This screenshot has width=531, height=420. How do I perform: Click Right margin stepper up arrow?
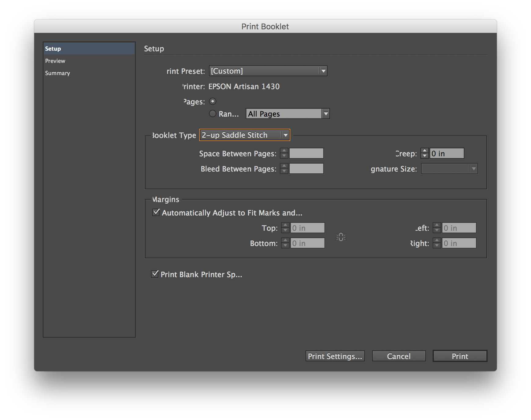coord(437,241)
